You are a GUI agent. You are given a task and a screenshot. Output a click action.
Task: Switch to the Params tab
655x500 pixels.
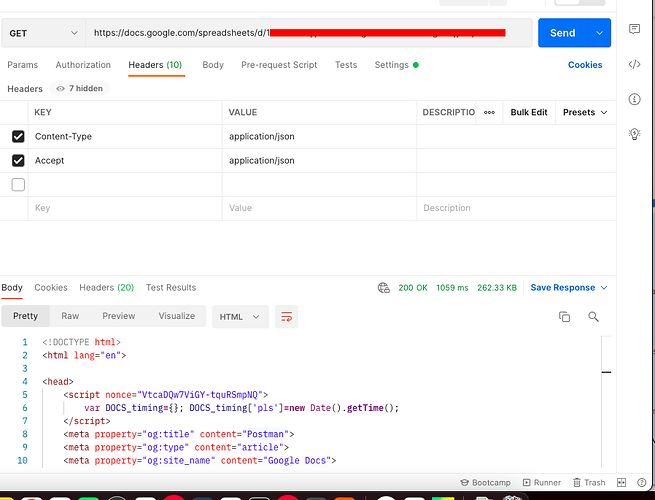[23, 65]
